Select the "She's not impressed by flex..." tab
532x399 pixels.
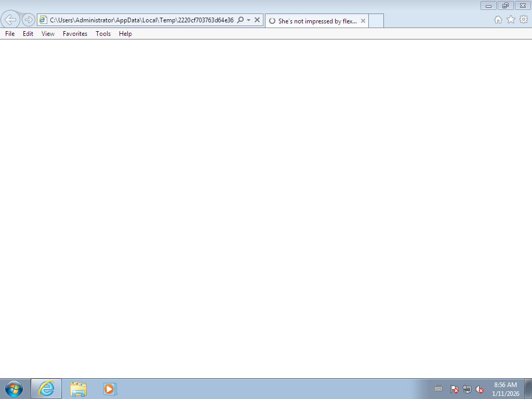[x=314, y=21]
